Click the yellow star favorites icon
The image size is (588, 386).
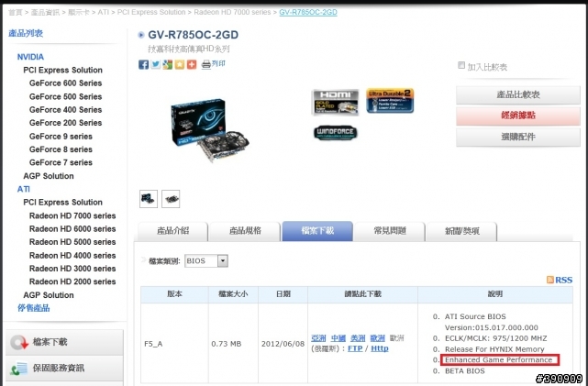click(x=180, y=64)
